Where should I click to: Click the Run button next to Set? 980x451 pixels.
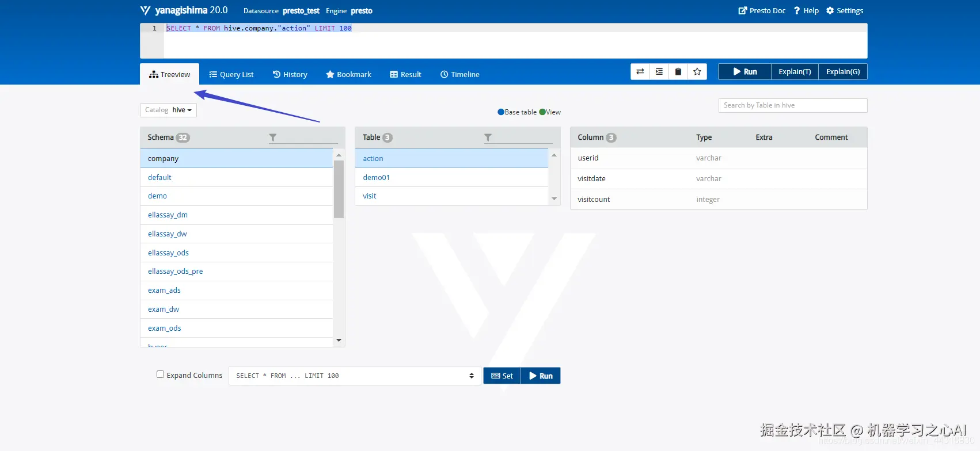pyautogui.click(x=541, y=376)
